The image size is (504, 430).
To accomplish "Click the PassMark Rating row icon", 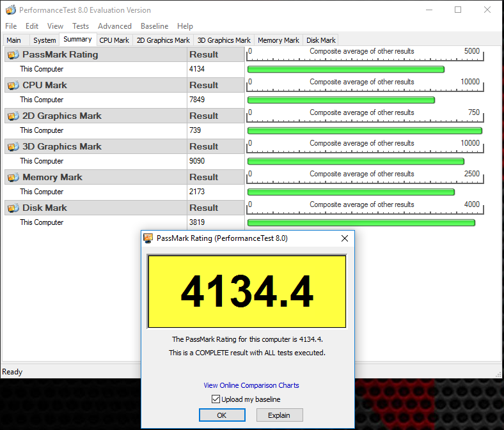I will [x=13, y=54].
